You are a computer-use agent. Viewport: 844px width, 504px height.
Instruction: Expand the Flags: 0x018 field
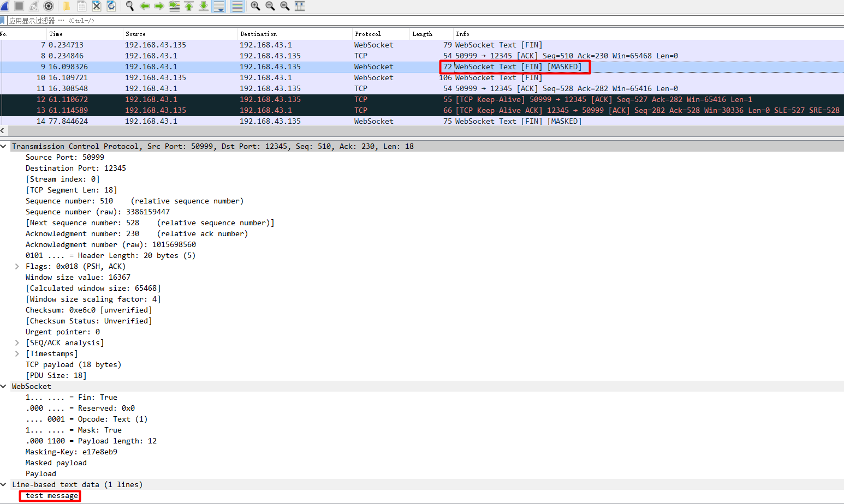coord(16,266)
